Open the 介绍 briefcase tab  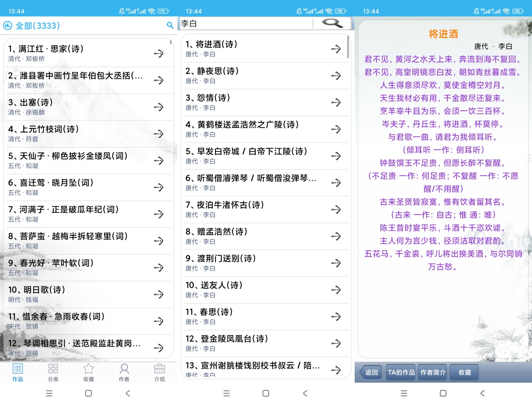[x=160, y=372]
